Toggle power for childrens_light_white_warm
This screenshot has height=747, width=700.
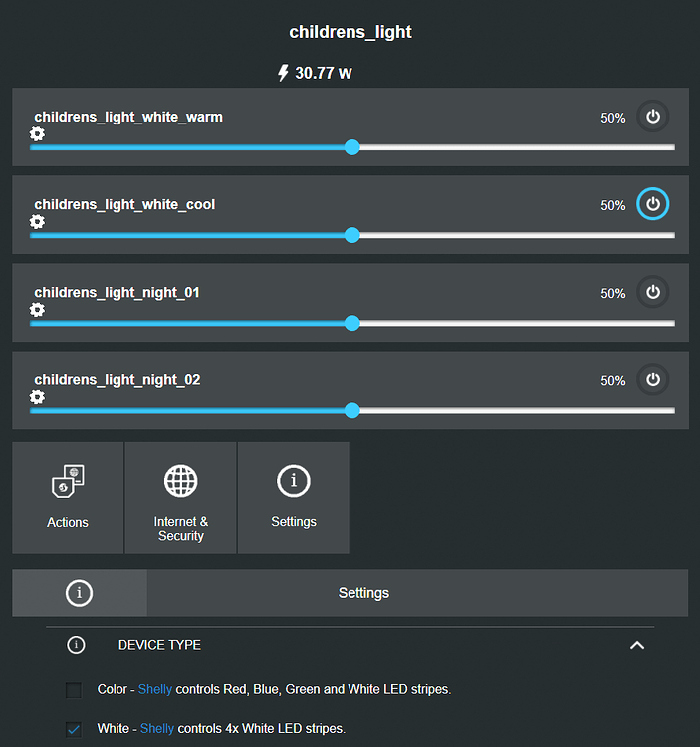(653, 117)
